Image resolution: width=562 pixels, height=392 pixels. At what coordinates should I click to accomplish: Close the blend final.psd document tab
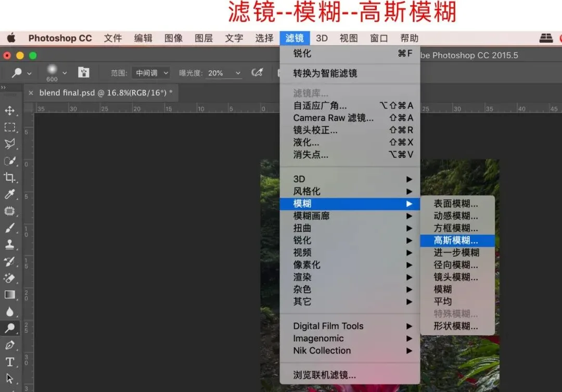click(31, 93)
